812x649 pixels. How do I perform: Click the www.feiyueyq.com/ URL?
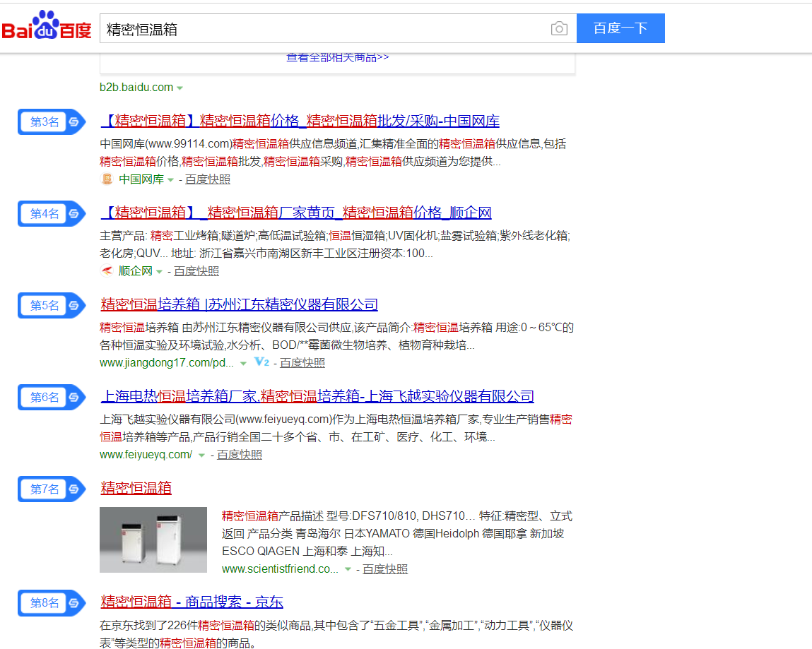146,454
